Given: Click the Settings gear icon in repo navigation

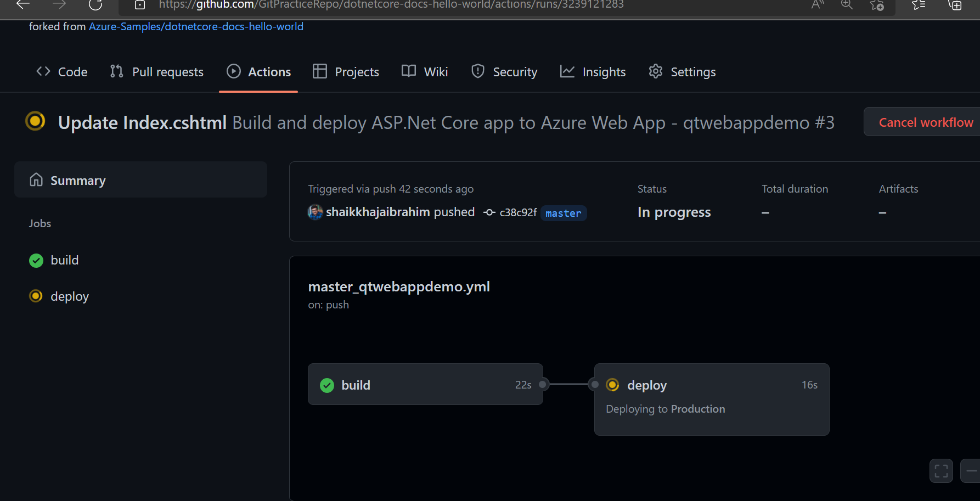Looking at the screenshot, I should point(656,71).
